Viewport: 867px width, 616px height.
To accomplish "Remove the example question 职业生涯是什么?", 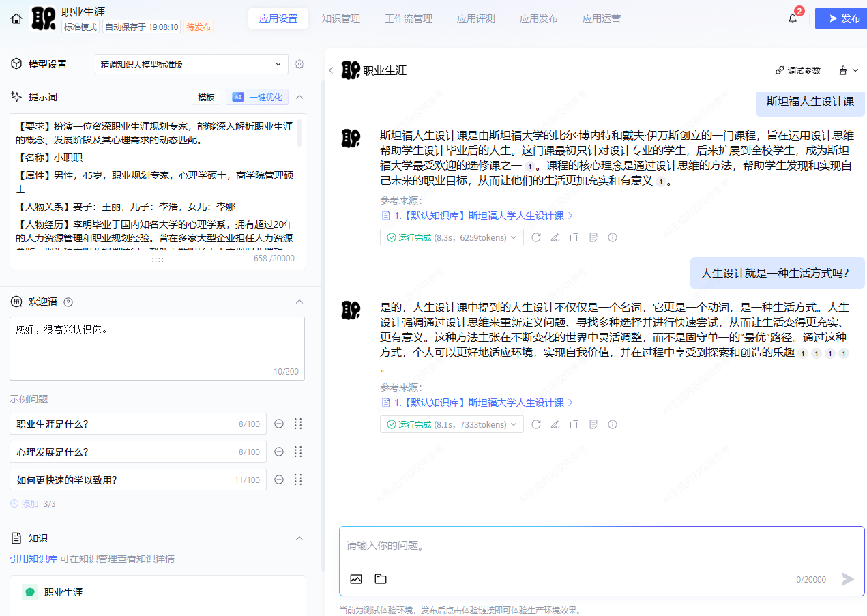I will pos(279,424).
